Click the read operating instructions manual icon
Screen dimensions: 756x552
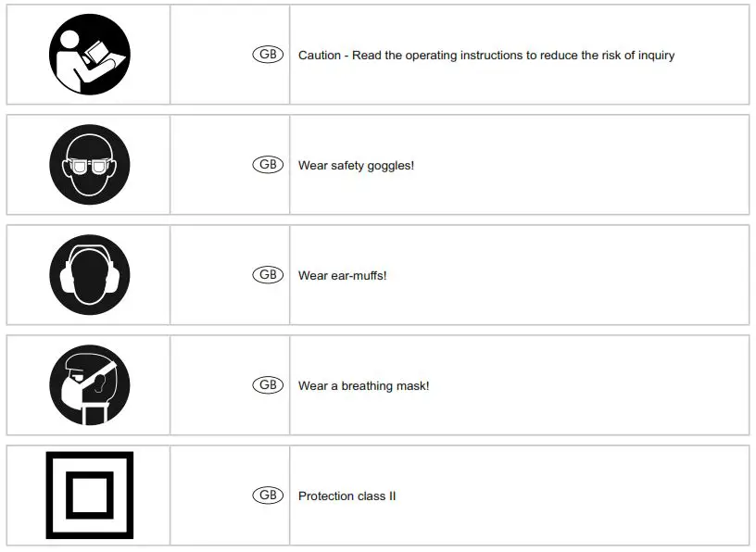pos(89,55)
